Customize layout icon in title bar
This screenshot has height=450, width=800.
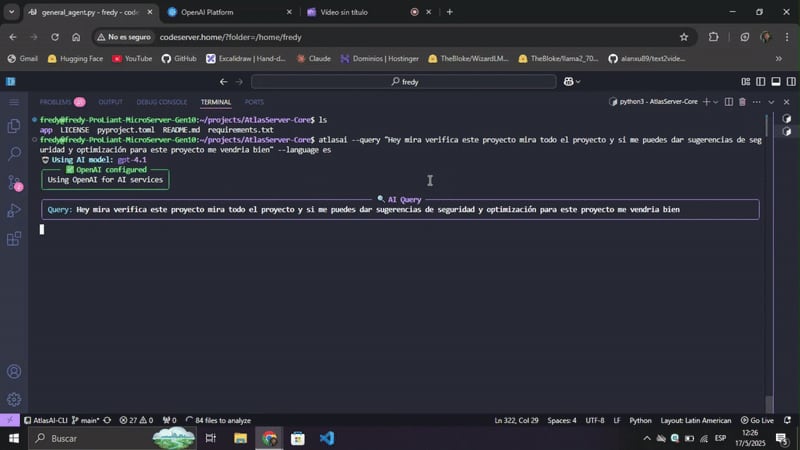click(745, 82)
